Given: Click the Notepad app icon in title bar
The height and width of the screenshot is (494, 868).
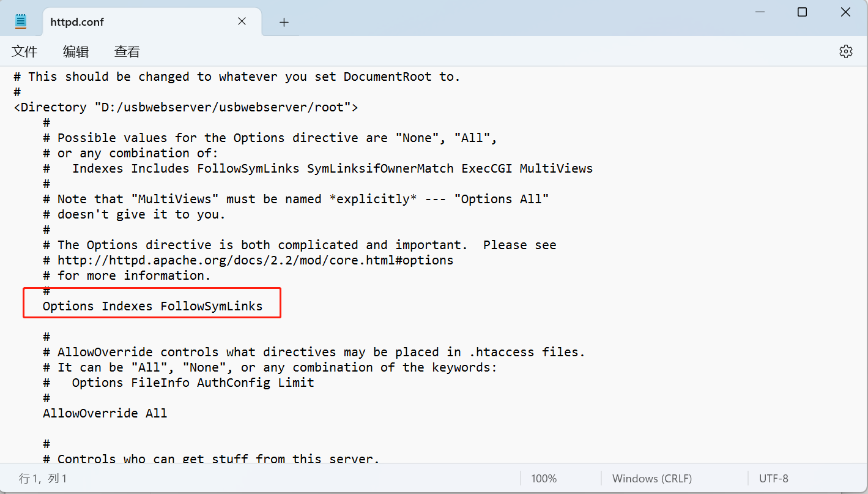Looking at the screenshot, I should [x=21, y=21].
